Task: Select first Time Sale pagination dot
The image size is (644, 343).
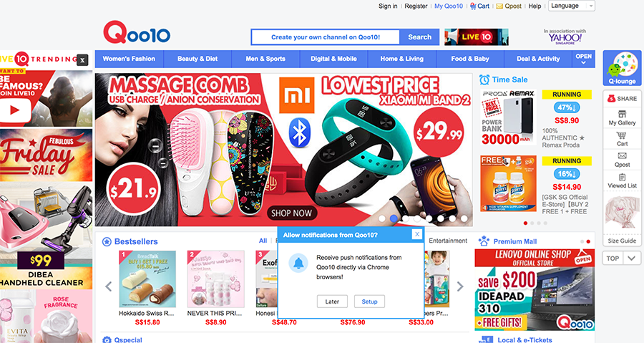Action: [x=525, y=223]
